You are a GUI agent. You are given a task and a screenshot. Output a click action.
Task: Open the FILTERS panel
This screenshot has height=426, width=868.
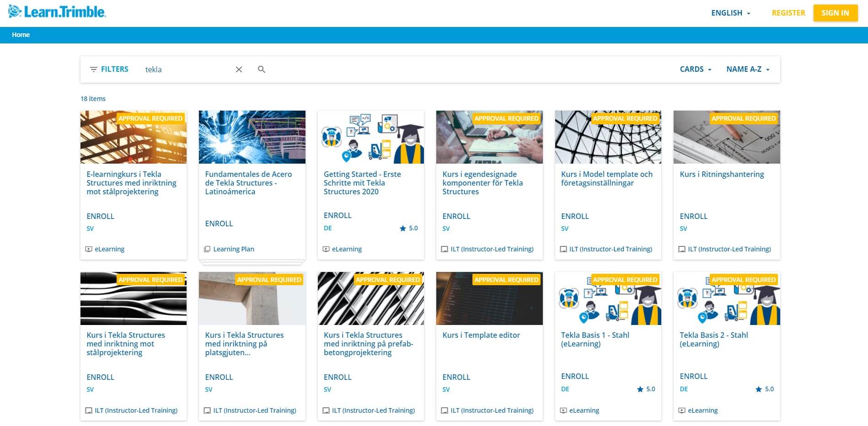(x=109, y=69)
